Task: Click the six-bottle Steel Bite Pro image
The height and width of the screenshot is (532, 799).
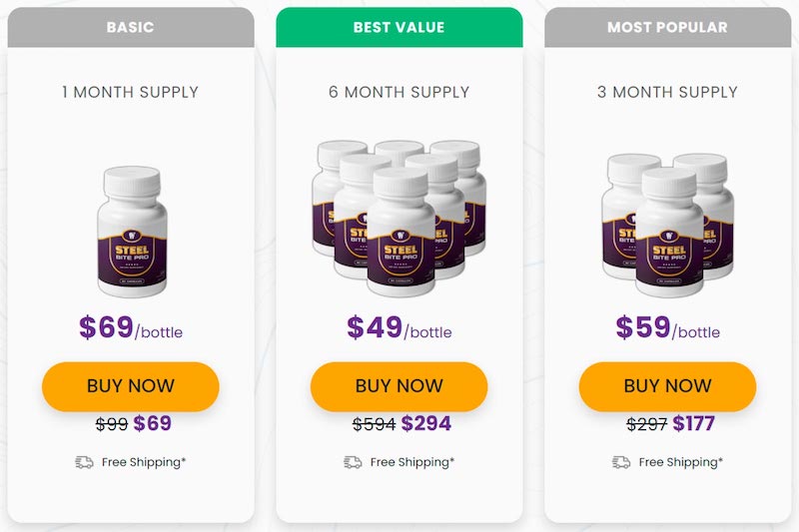Action: [x=399, y=217]
